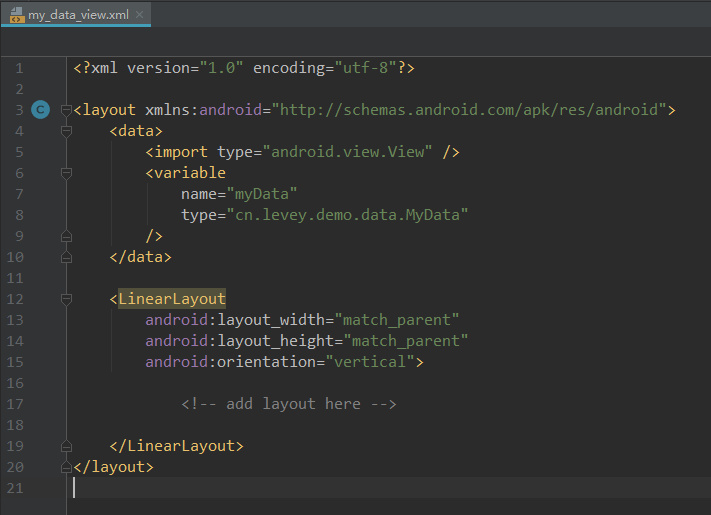The width and height of the screenshot is (711, 515).
Task: Close the my_data_view.xml tab
Action: (140, 15)
